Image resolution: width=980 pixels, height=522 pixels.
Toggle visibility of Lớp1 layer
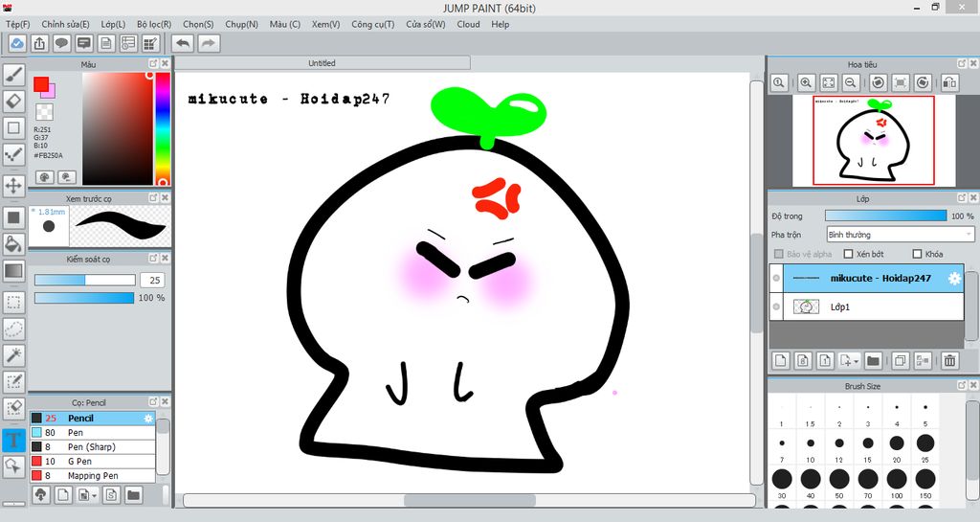[776, 306]
